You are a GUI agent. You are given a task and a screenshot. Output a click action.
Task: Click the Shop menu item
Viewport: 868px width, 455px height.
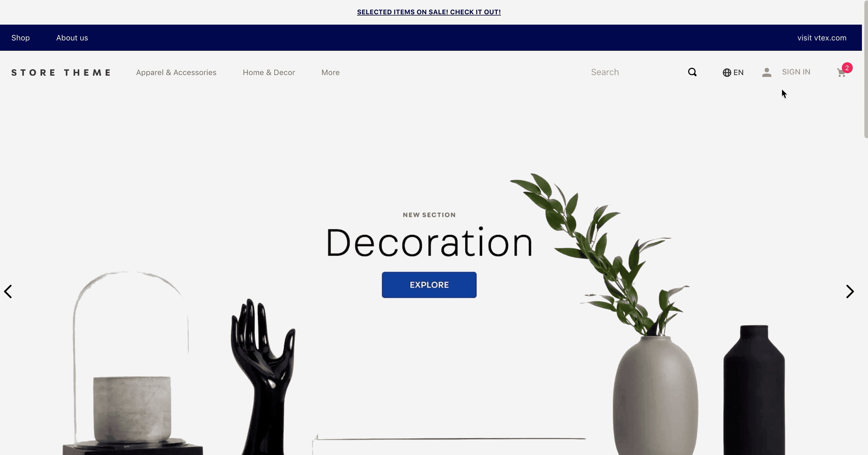[21, 37]
